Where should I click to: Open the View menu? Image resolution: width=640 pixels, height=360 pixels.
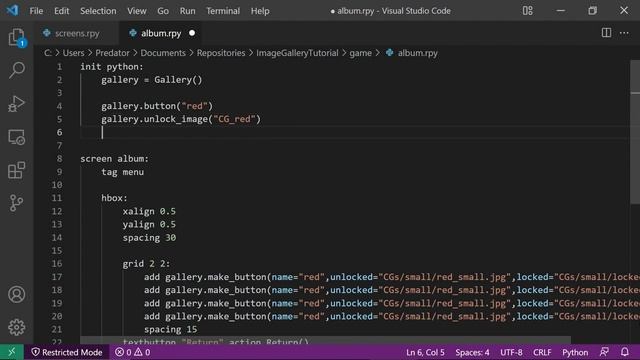137,11
